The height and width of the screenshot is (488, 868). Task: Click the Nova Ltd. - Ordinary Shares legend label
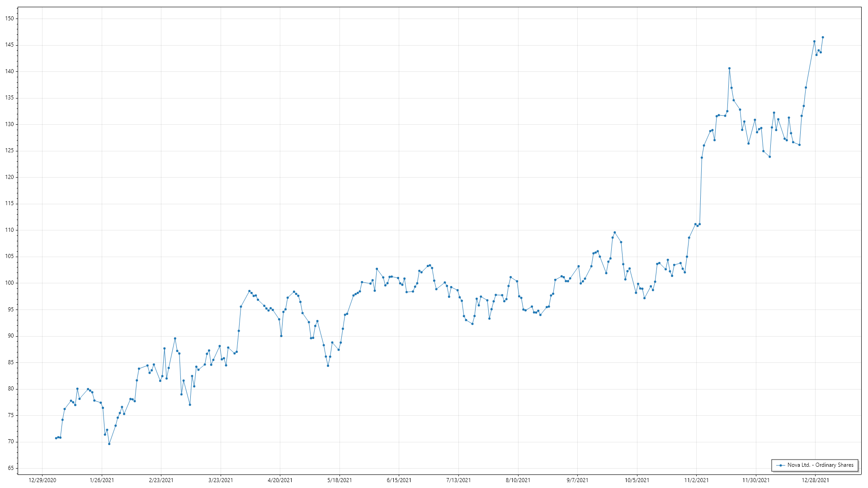[820, 465]
